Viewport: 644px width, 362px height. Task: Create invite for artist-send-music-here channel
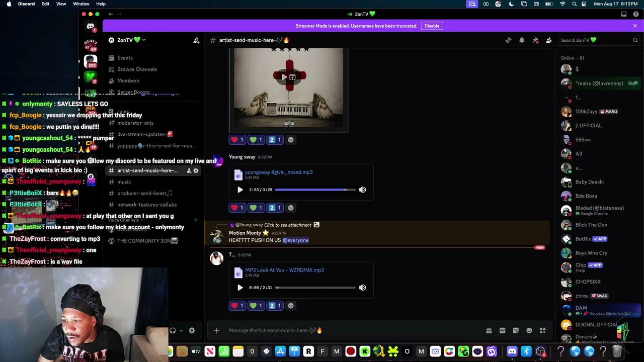click(189, 171)
